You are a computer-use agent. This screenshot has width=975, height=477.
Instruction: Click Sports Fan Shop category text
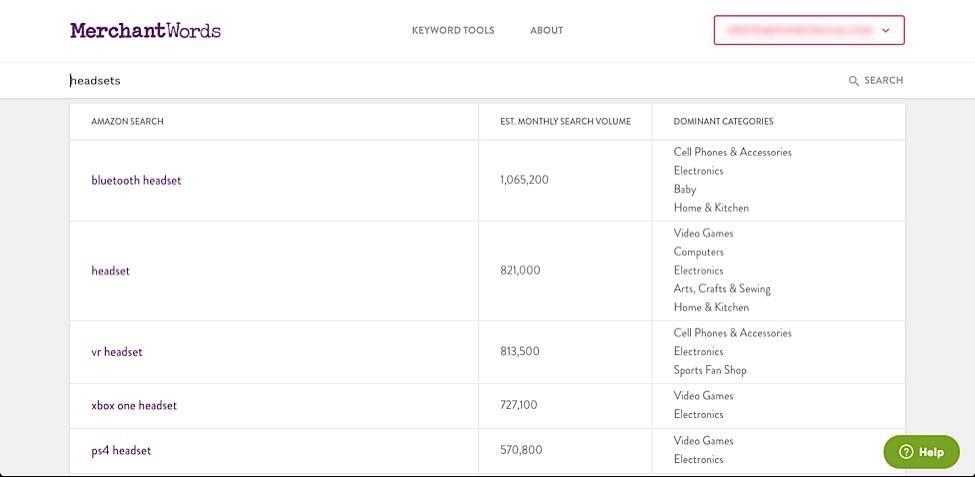tap(709, 370)
